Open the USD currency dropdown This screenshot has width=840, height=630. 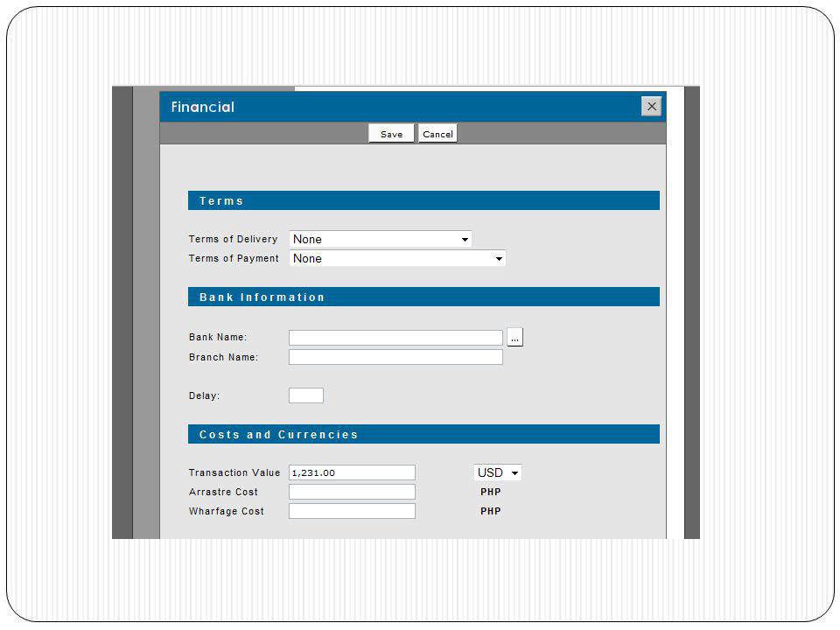(498, 472)
